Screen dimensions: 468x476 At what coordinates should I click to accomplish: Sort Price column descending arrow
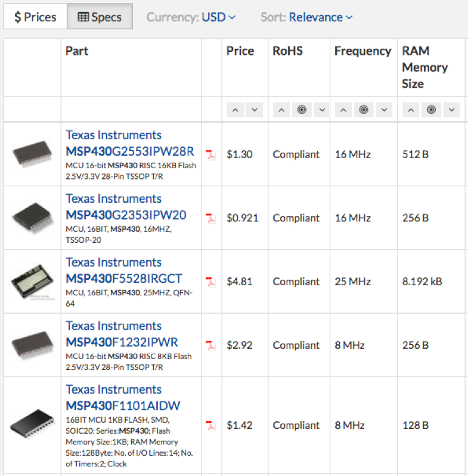point(255,110)
